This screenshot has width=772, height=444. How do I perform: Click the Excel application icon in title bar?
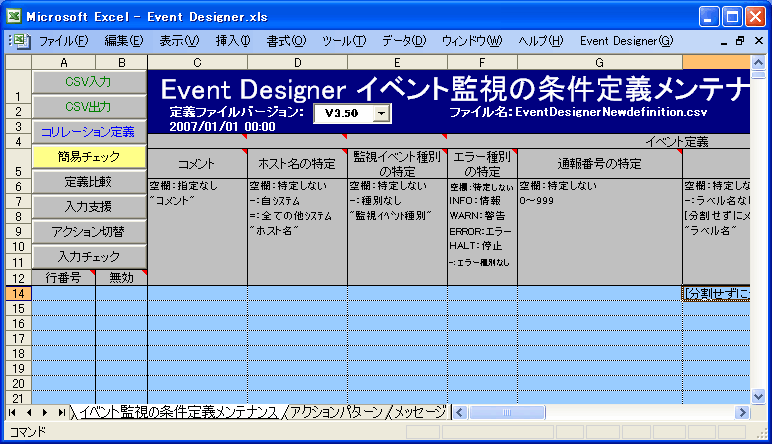coord(14,17)
